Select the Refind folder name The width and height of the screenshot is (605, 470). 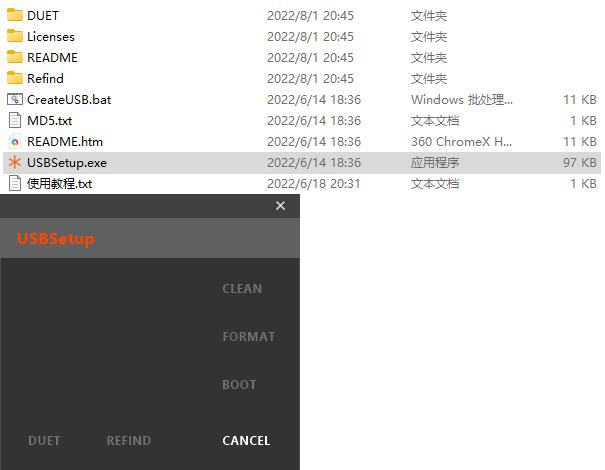pos(46,78)
